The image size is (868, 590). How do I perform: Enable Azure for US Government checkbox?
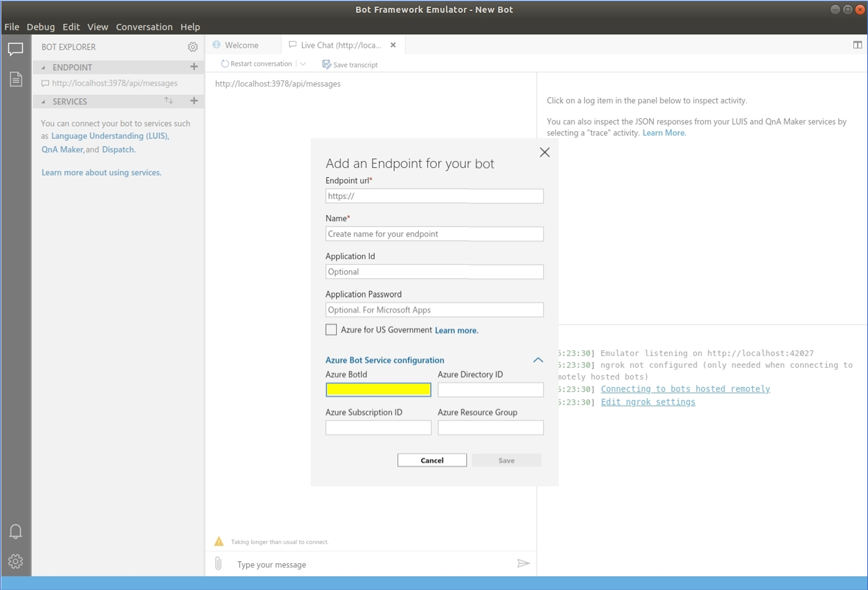[331, 329]
